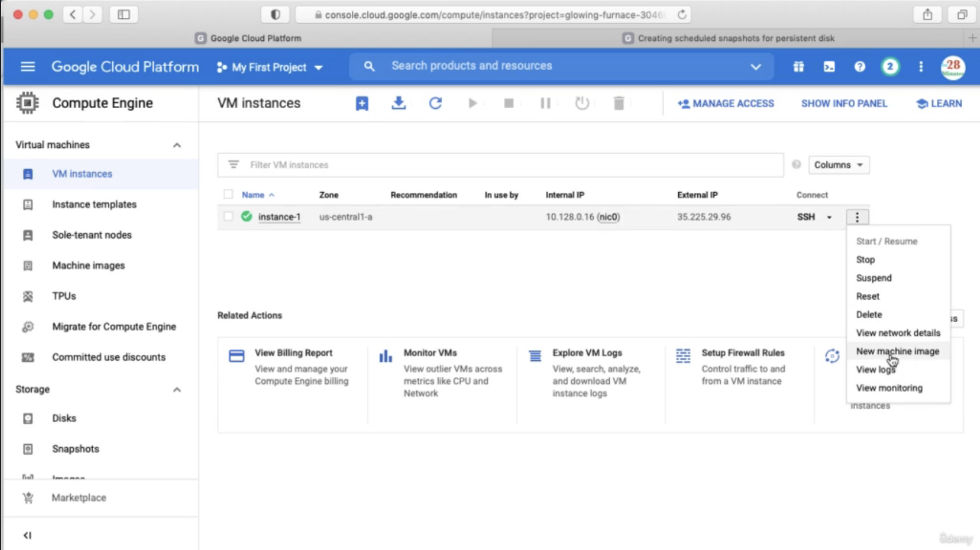Select New machine image menu item
Image resolution: width=980 pixels, height=550 pixels.
click(x=898, y=352)
